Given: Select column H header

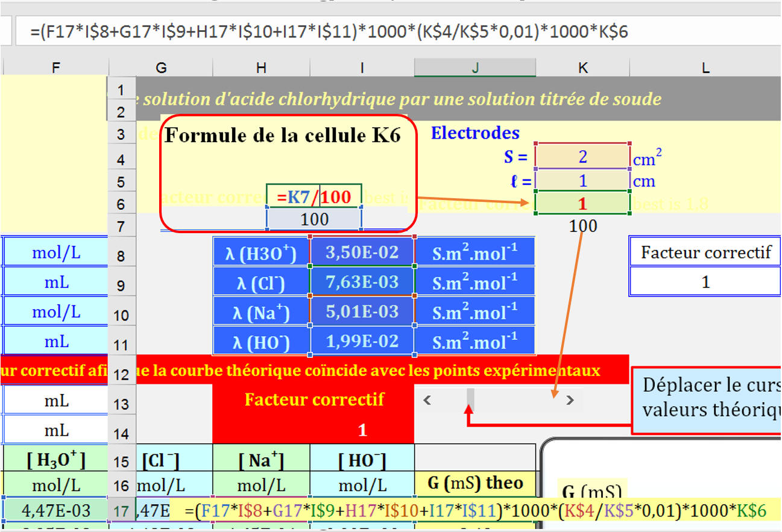Looking at the screenshot, I should pyautogui.click(x=260, y=68).
